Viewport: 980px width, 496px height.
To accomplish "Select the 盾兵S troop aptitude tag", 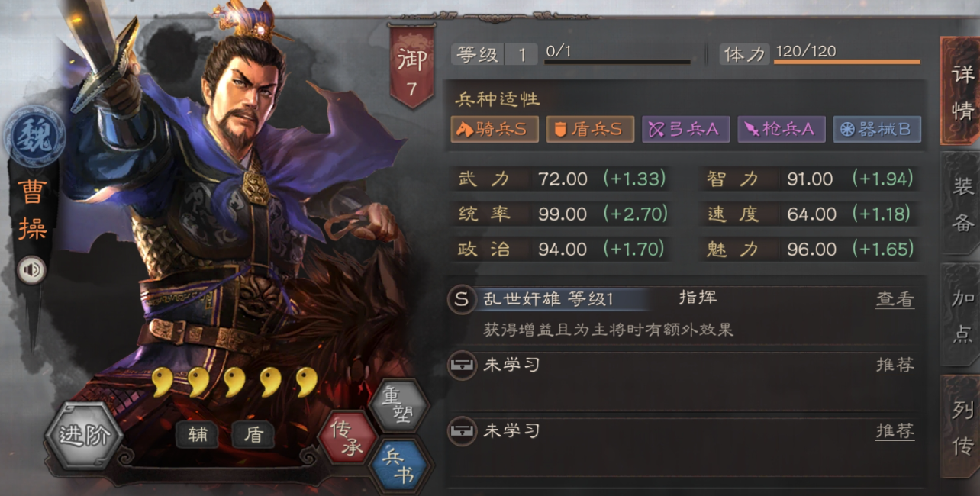I will tap(590, 129).
